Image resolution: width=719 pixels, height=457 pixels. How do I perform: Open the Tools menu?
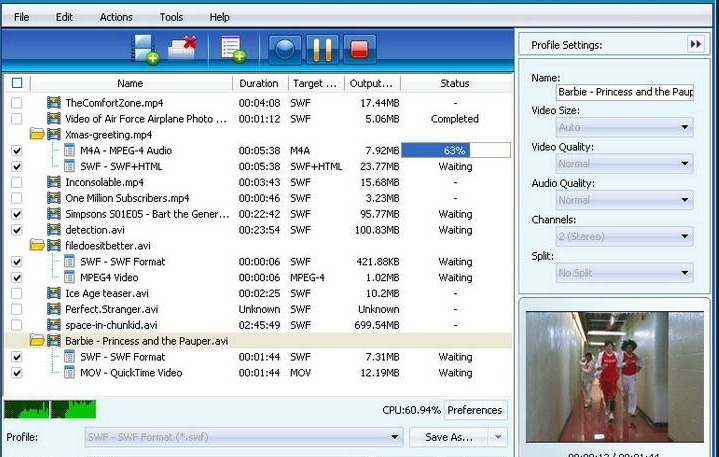point(171,17)
